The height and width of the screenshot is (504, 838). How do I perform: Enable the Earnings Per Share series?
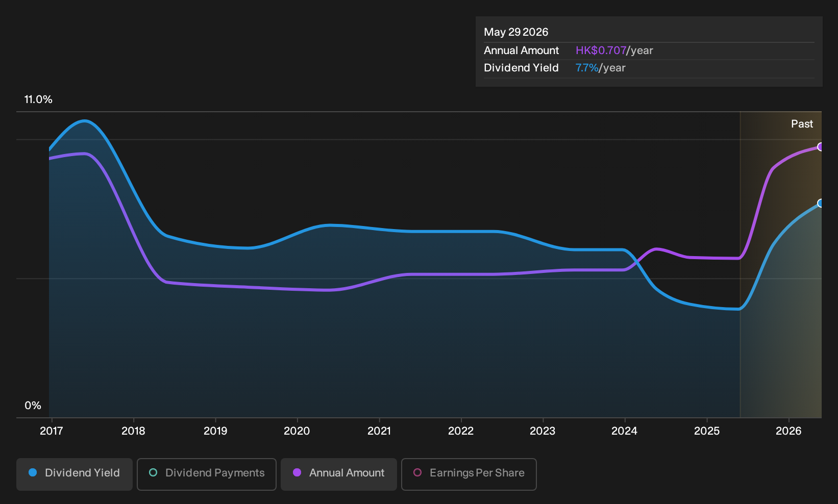tap(469, 474)
